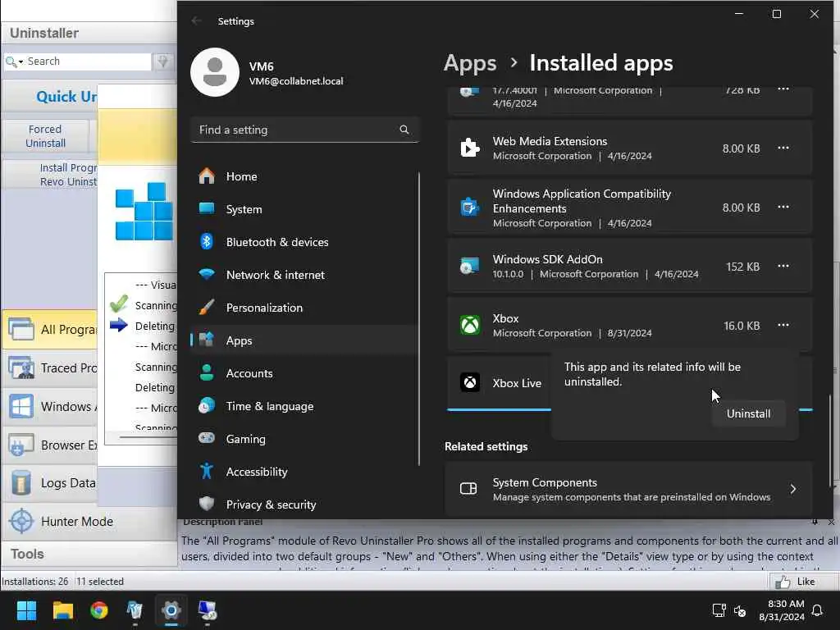
Task: Open Network & internet settings
Action: coord(304,275)
